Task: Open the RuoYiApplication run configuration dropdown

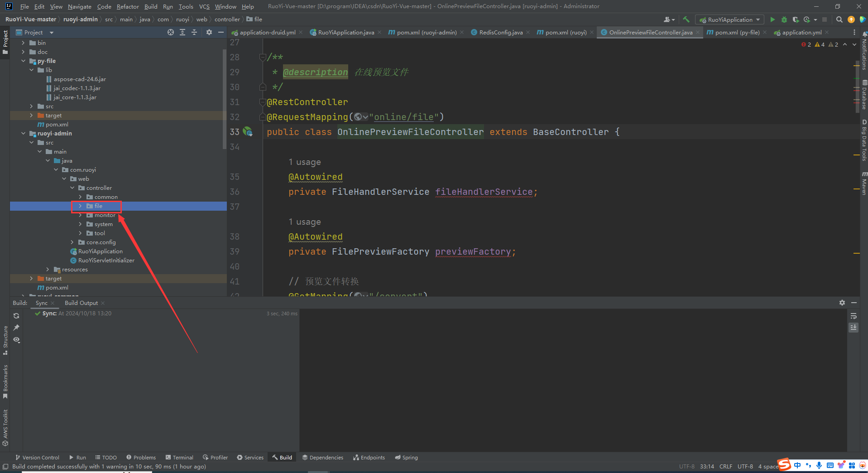Action: point(729,19)
